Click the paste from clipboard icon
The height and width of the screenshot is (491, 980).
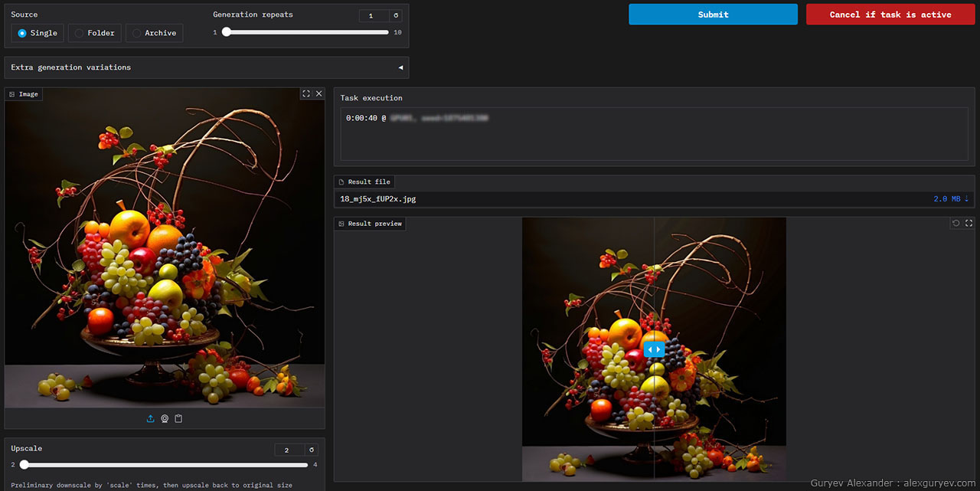pos(178,419)
